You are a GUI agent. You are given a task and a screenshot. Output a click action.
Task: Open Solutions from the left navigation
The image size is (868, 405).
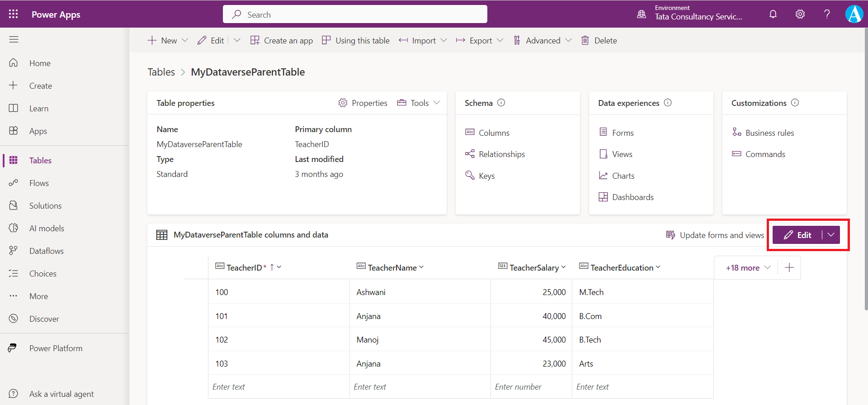point(45,206)
